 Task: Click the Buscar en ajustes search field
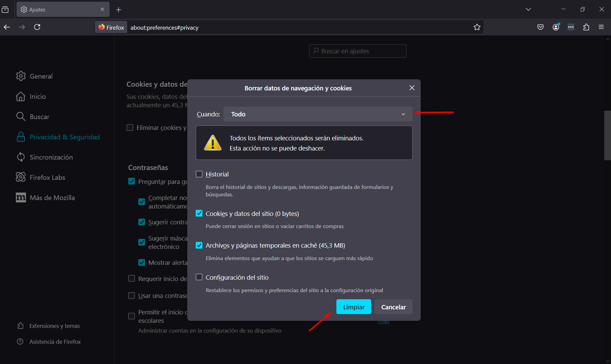coord(358,51)
